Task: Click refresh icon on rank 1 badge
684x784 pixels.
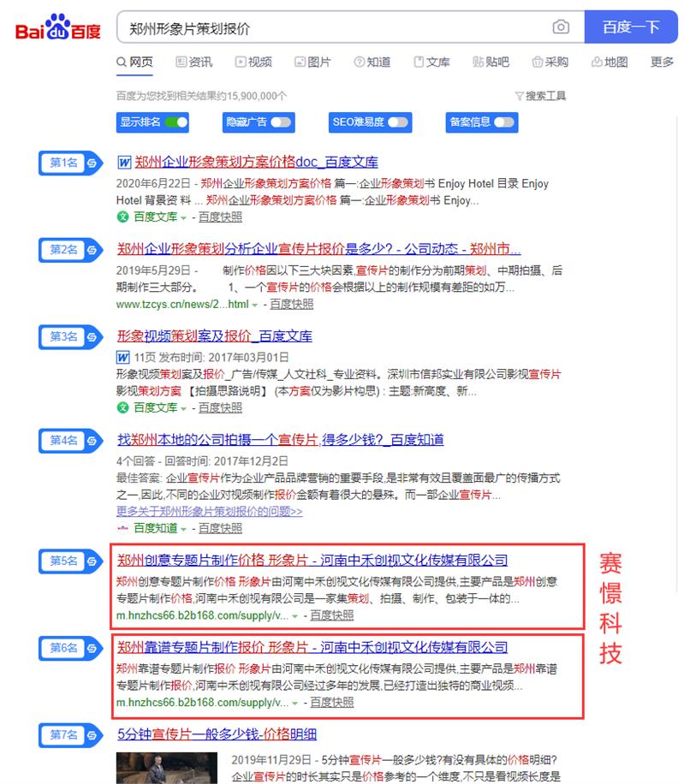Action: (x=92, y=163)
